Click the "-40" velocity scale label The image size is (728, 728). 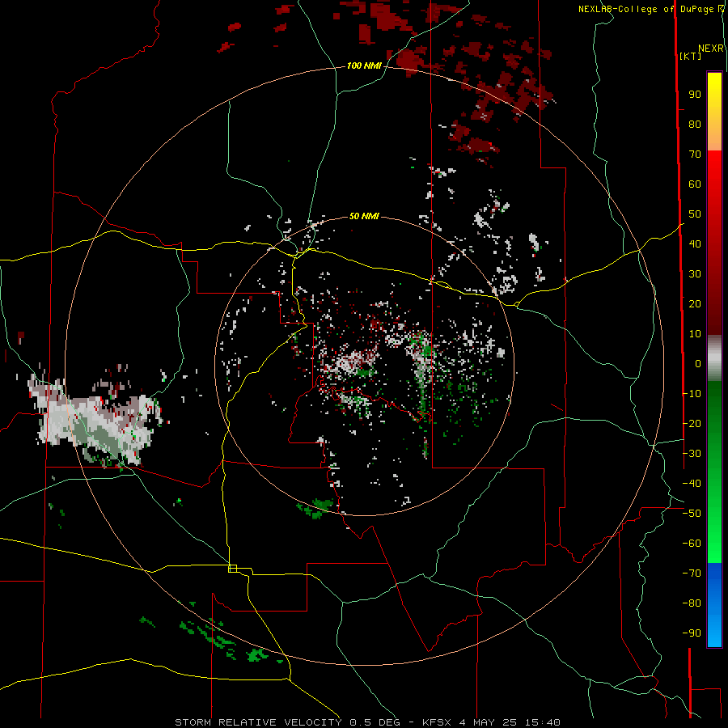(692, 484)
